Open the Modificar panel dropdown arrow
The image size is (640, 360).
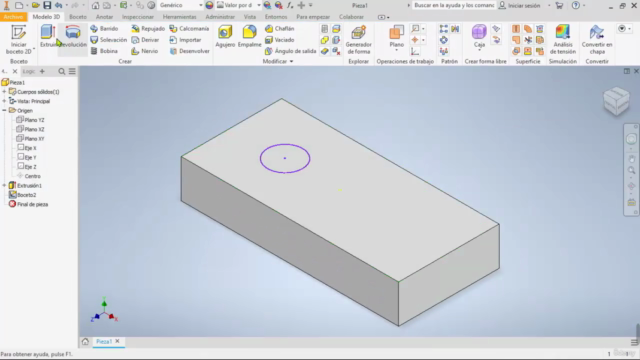click(x=291, y=62)
